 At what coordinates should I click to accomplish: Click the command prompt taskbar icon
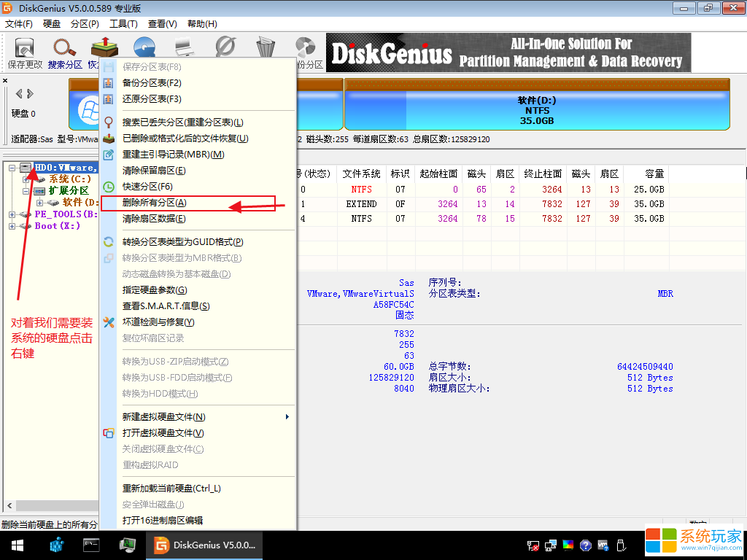coord(91,544)
